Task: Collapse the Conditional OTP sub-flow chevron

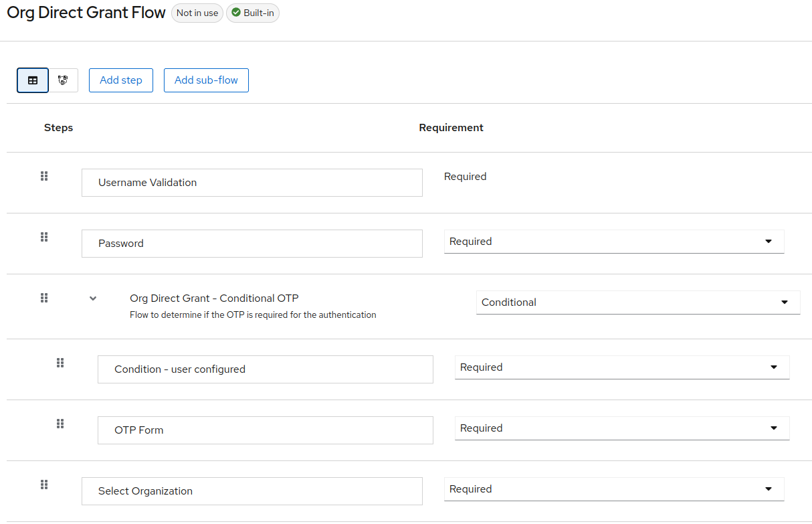Action: click(x=92, y=298)
